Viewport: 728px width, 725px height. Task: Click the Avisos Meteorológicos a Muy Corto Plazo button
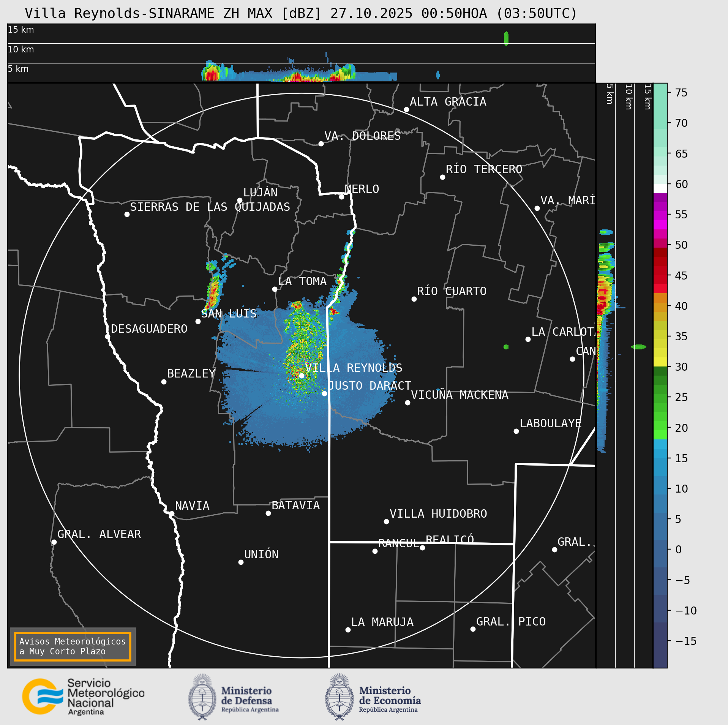pos(73,646)
